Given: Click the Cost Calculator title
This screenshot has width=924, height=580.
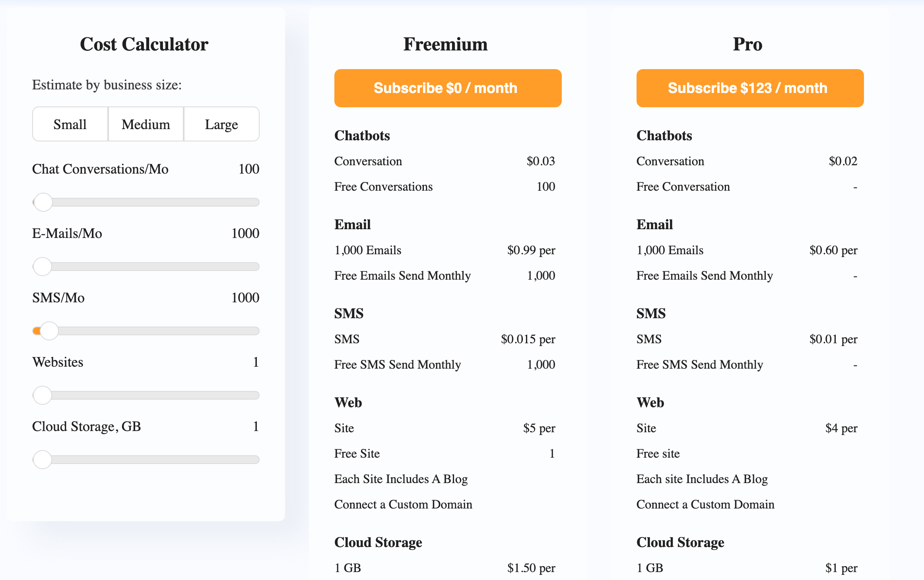Looking at the screenshot, I should [144, 44].
